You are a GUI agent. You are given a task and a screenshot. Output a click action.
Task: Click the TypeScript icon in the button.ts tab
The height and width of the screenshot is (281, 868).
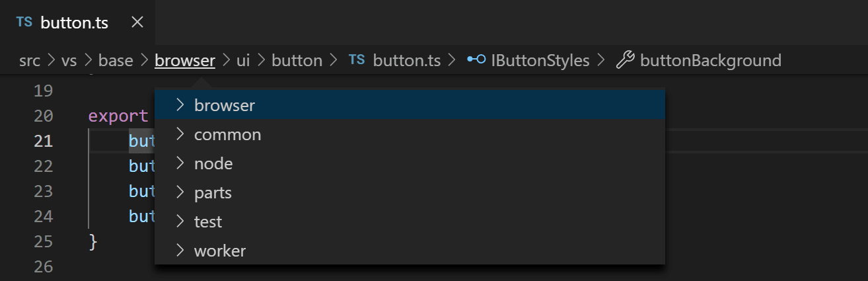click(24, 22)
